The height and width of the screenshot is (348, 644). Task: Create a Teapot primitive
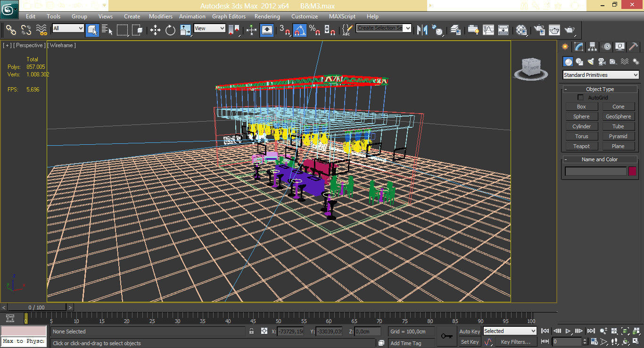[581, 146]
